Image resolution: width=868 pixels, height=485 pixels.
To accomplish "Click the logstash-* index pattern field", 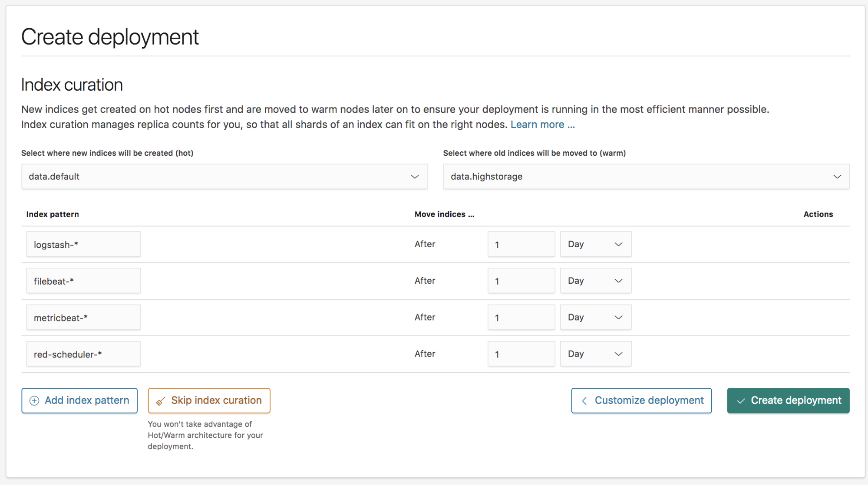I will [x=83, y=244].
